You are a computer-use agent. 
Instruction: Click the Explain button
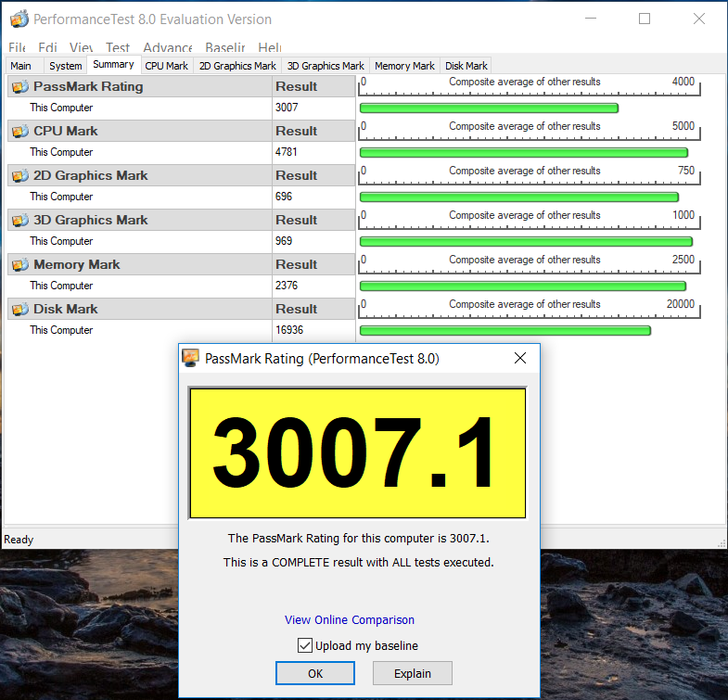point(413,673)
